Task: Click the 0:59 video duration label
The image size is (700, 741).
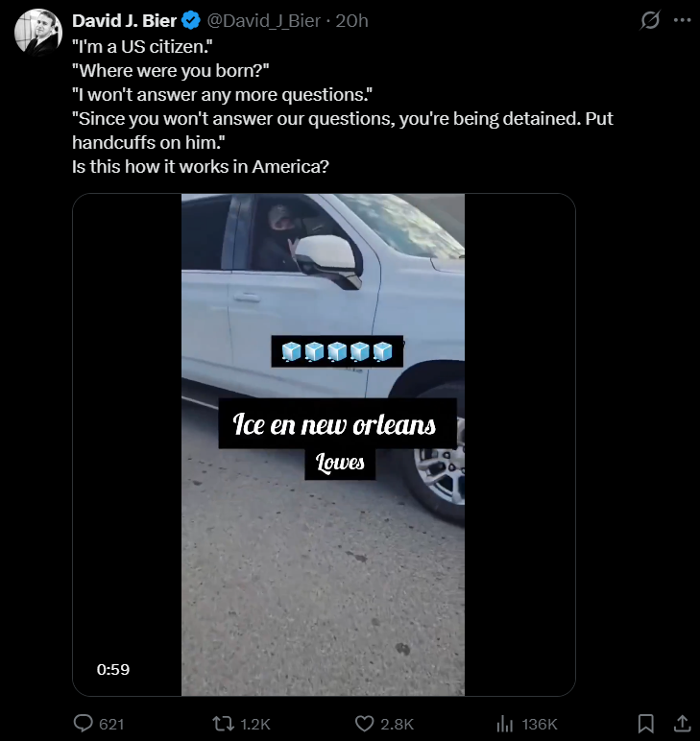Action: tap(113, 669)
